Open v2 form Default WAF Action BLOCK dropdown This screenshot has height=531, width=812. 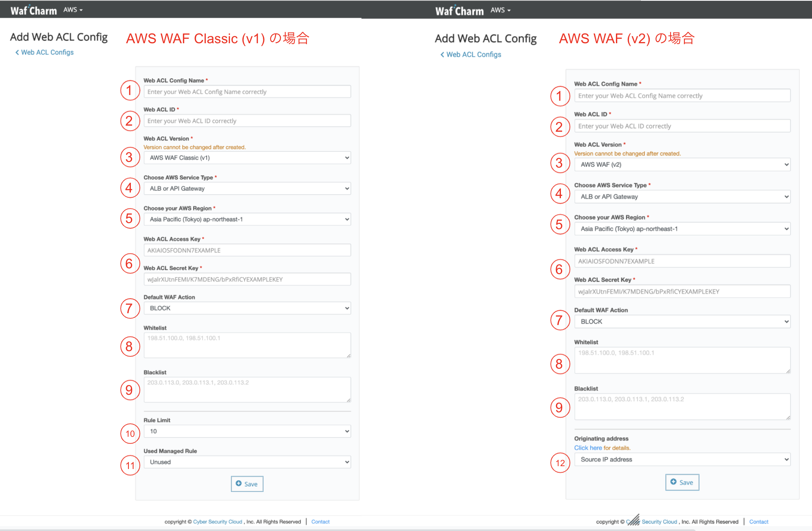pyautogui.click(x=682, y=322)
